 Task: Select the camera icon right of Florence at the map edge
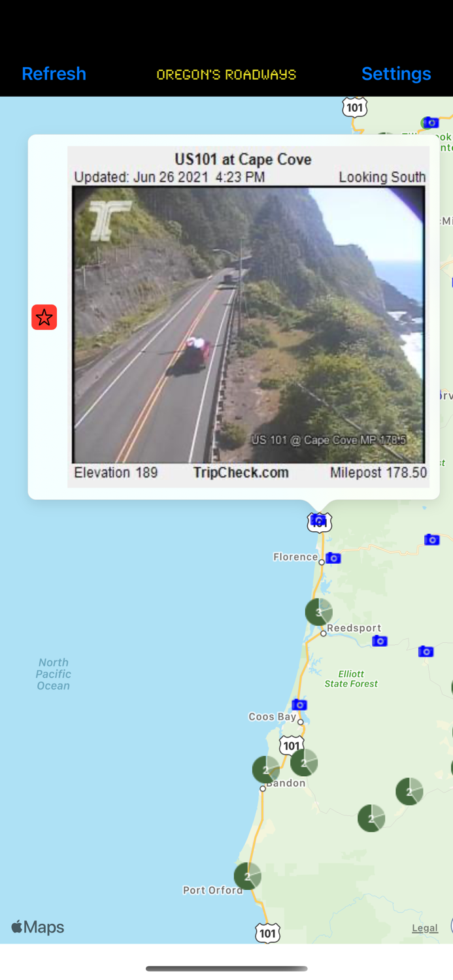[x=431, y=539]
